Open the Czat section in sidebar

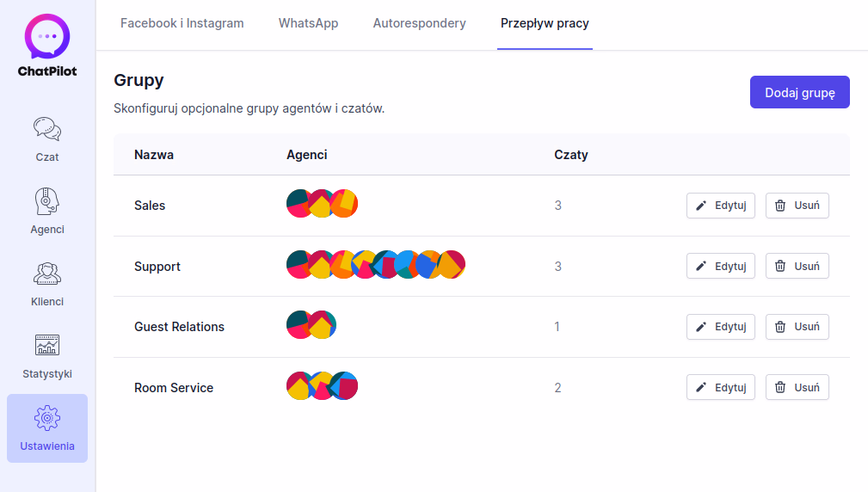tap(47, 139)
